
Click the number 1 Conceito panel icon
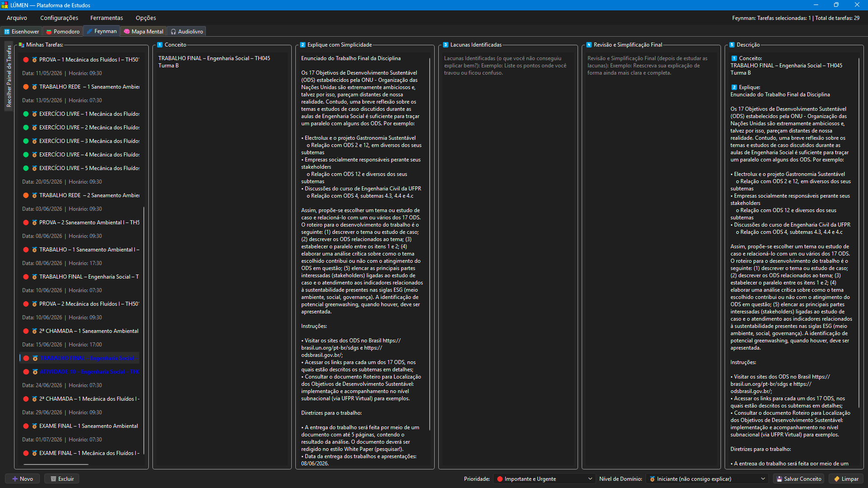(160, 45)
